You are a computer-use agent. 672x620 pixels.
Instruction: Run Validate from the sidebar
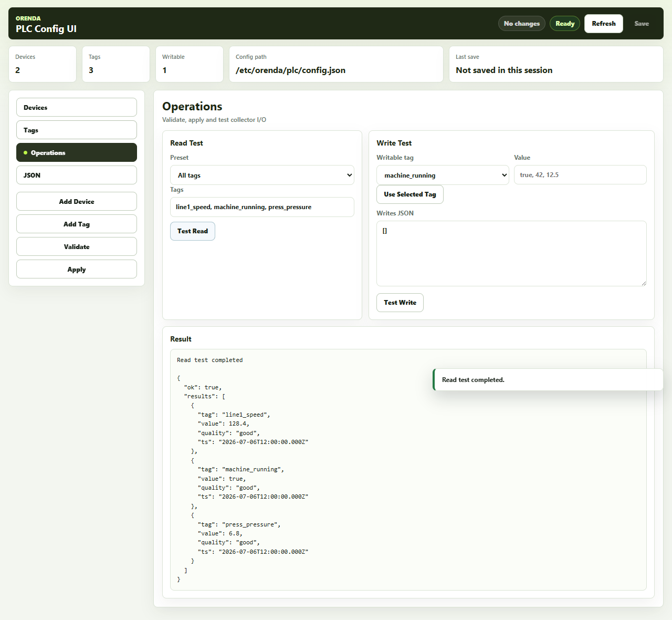point(77,246)
